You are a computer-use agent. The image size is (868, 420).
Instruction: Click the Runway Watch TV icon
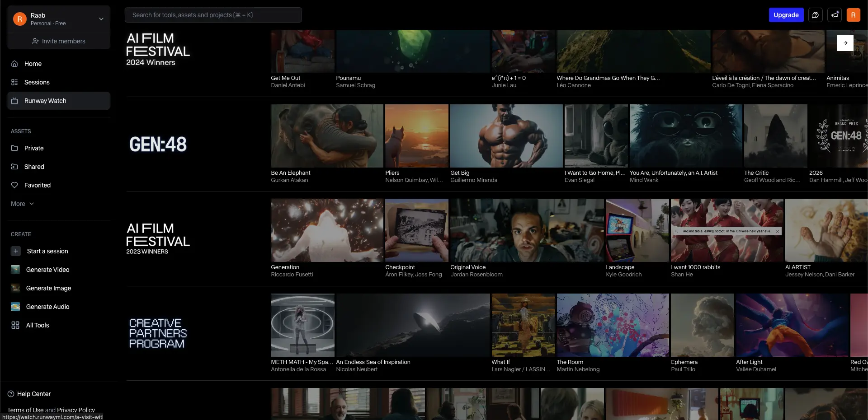(x=14, y=101)
